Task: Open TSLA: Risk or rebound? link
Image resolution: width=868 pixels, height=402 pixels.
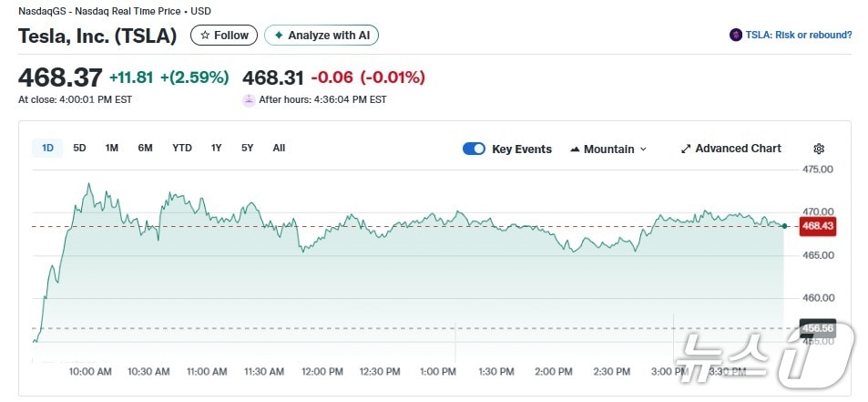Action: [799, 35]
